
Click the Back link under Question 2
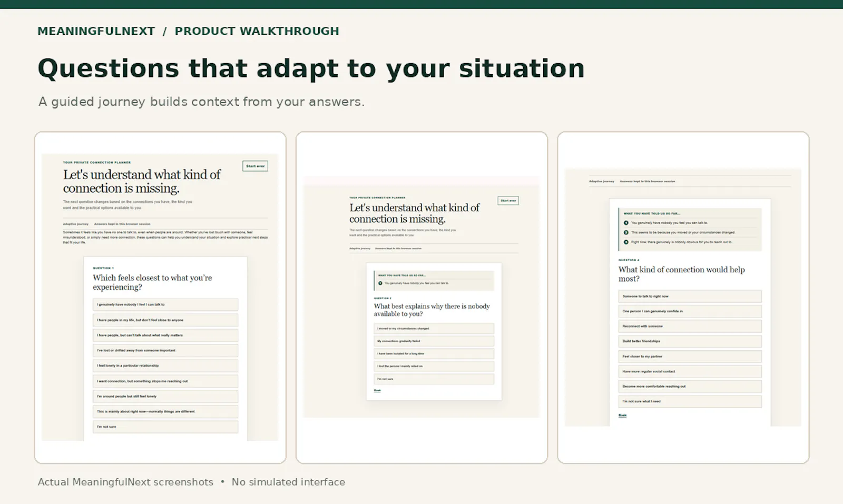tap(377, 391)
